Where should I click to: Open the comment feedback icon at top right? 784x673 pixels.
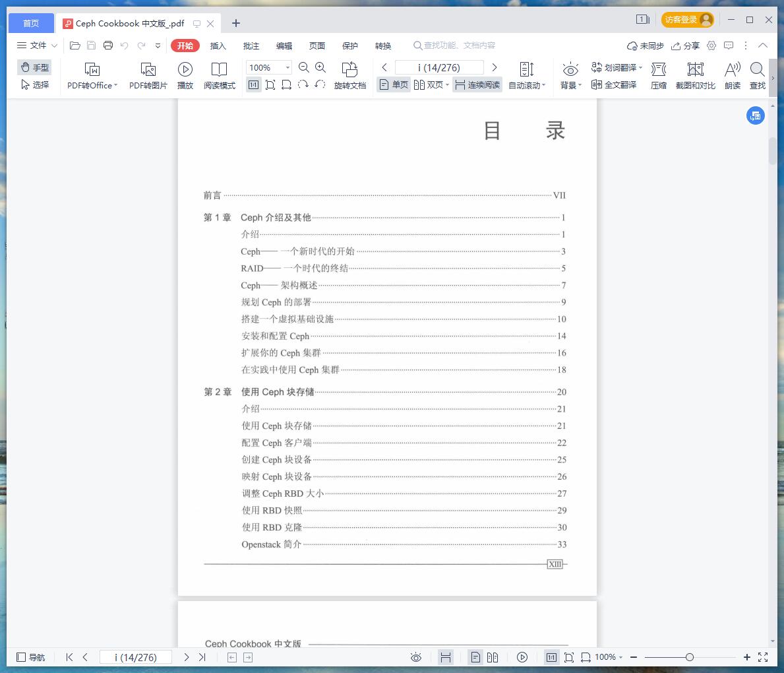[x=729, y=46]
